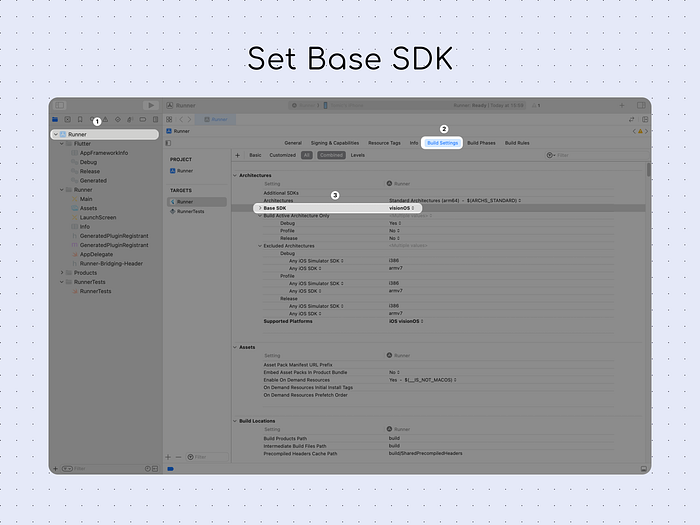This screenshot has width=700, height=525.
Task: Open the Resource Tags tab
Action: [x=384, y=143]
